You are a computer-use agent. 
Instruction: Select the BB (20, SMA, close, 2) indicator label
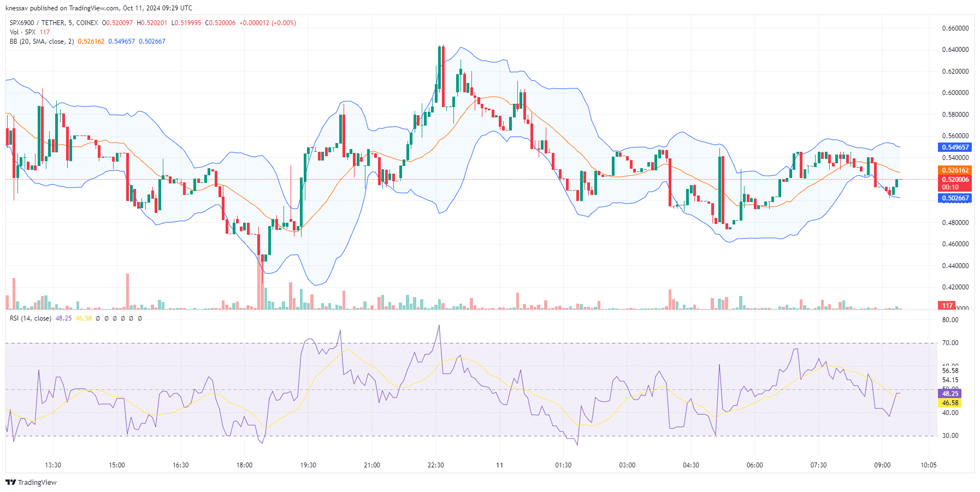click(x=42, y=42)
